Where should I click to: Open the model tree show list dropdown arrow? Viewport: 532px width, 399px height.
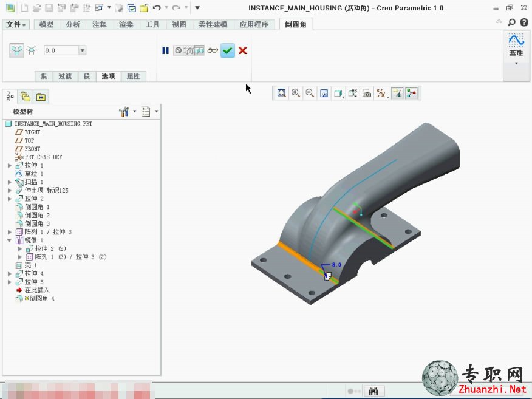(x=157, y=111)
